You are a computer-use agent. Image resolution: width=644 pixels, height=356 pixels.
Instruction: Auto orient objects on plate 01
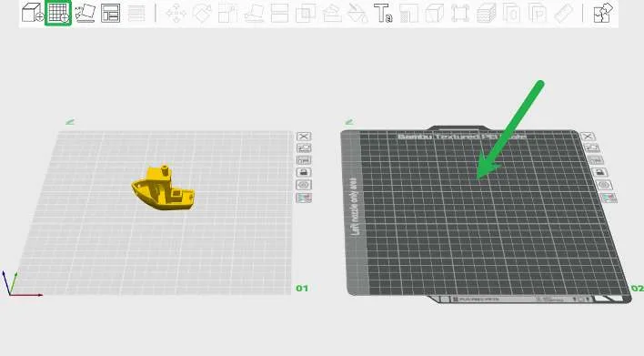click(x=304, y=148)
